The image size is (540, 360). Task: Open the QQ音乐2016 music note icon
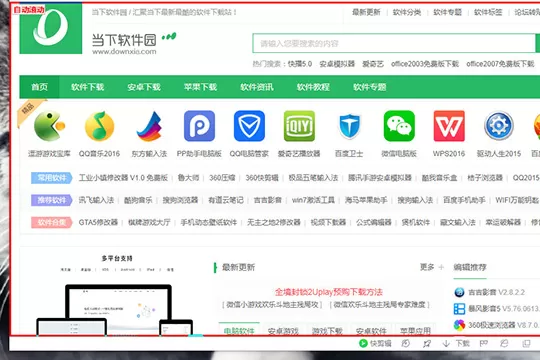coord(100,126)
